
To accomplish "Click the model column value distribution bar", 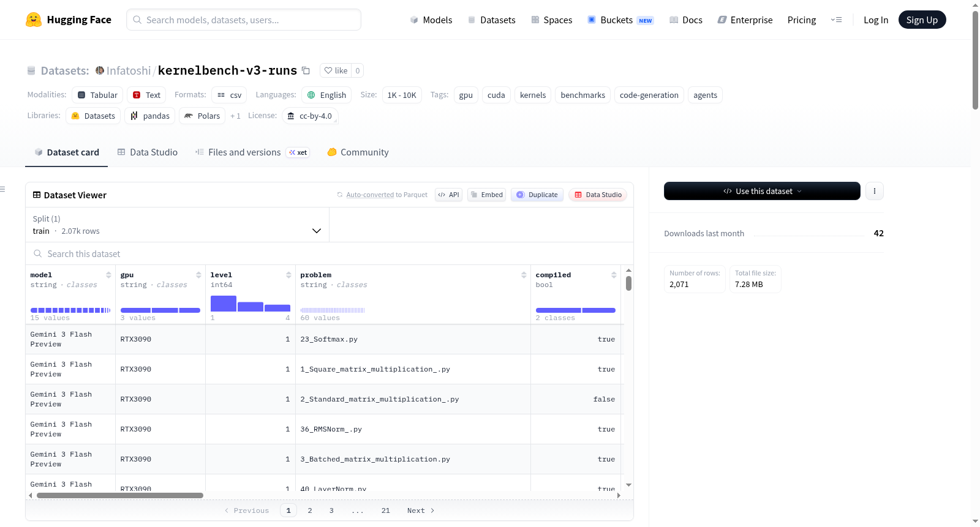I will point(70,310).
